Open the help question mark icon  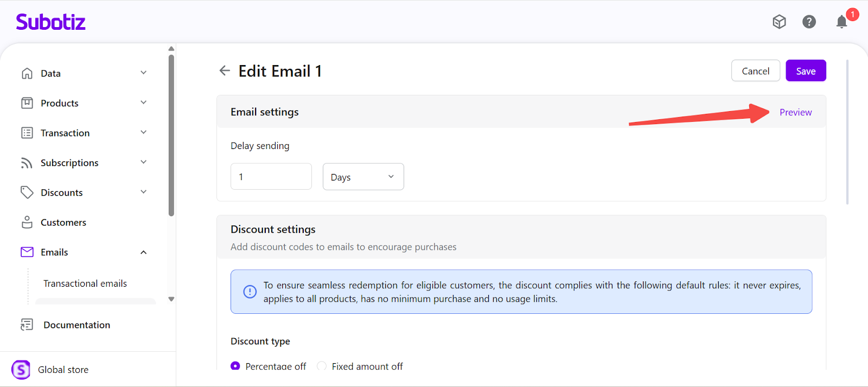(809, 22)
